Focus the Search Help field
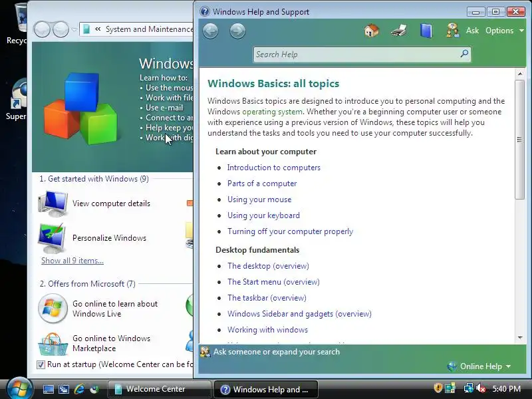Image resolution: width=532 pixels, height=399 pixels. [x=356, y=55]
